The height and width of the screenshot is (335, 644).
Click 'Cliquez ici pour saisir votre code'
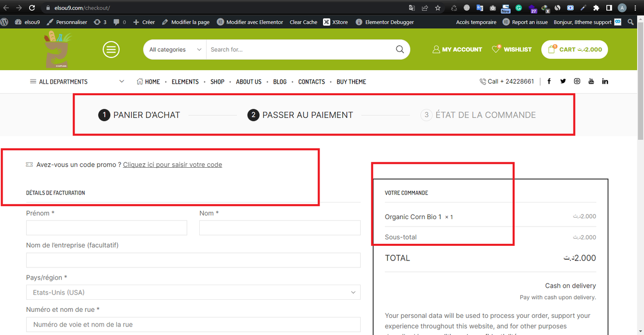173,165
